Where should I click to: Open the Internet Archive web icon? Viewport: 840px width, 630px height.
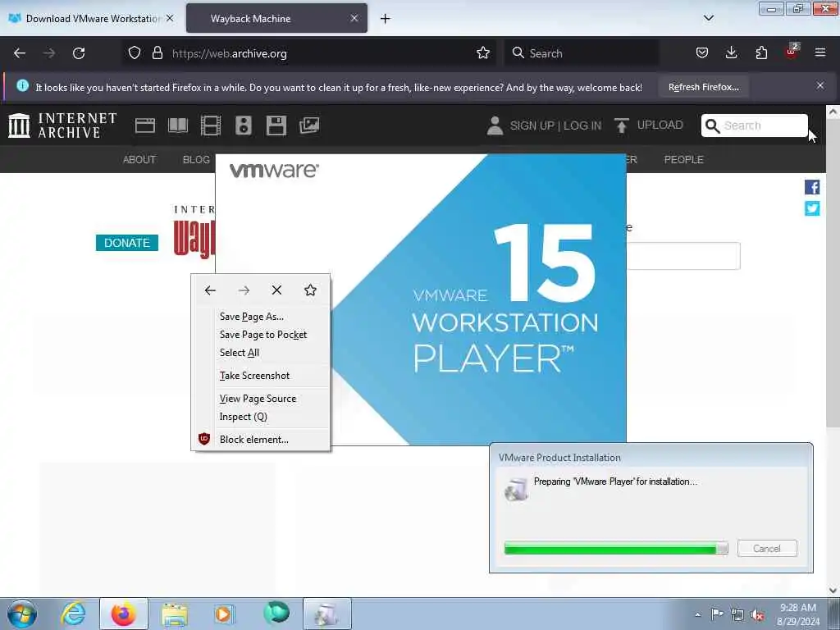[x=144, y=126]
